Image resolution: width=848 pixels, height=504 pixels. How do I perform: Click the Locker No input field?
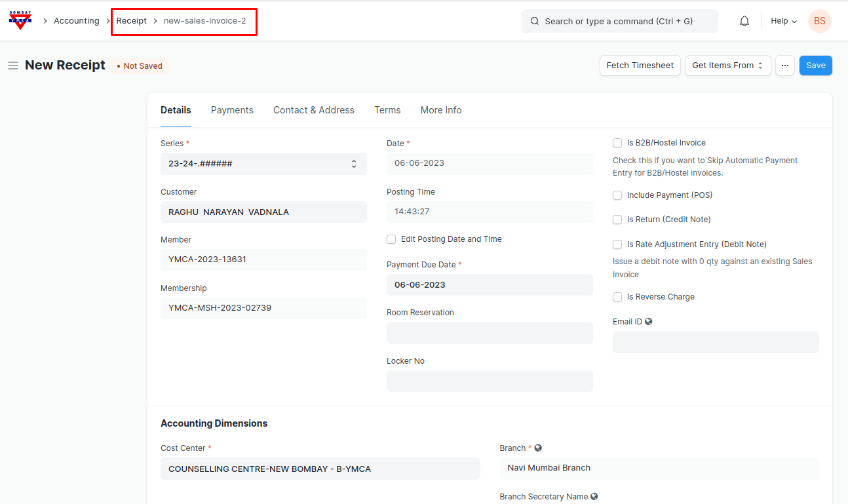(x=489, y=381)
